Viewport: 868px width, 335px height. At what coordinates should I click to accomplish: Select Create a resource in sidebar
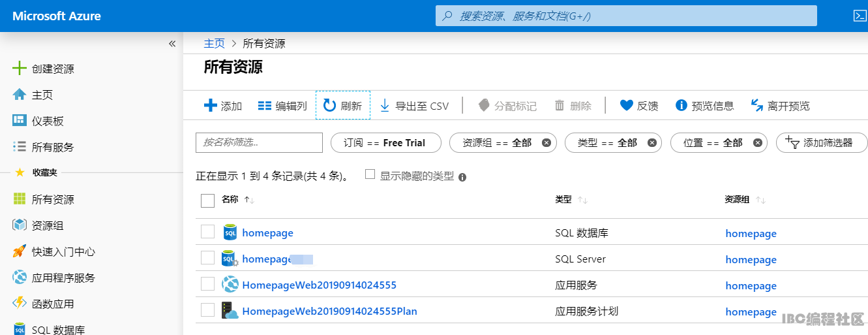click(x=53, y=69)
